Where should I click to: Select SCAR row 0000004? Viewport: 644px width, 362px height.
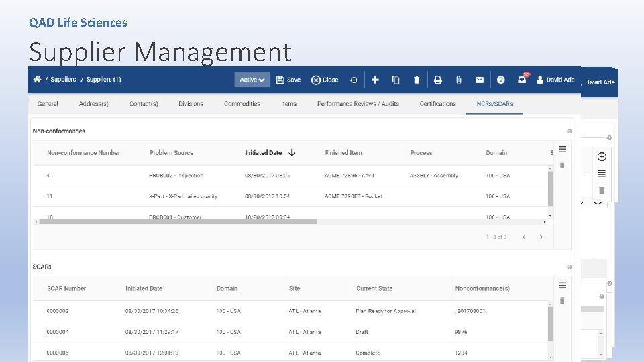(x=290, y=332)
